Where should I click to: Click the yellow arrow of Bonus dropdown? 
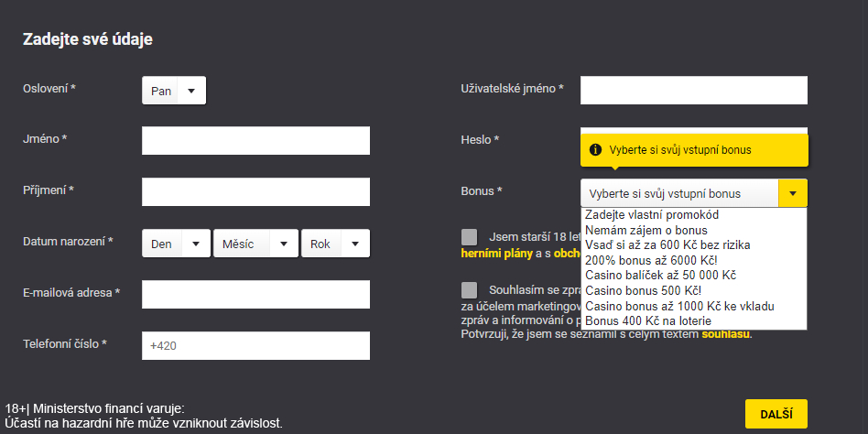793,193
